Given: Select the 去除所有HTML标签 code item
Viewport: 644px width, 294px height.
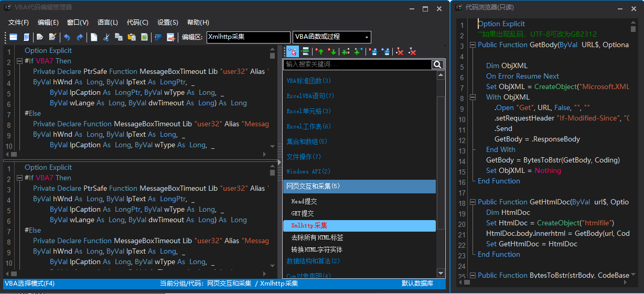Looking at the screenshot, I should [317, 237].
